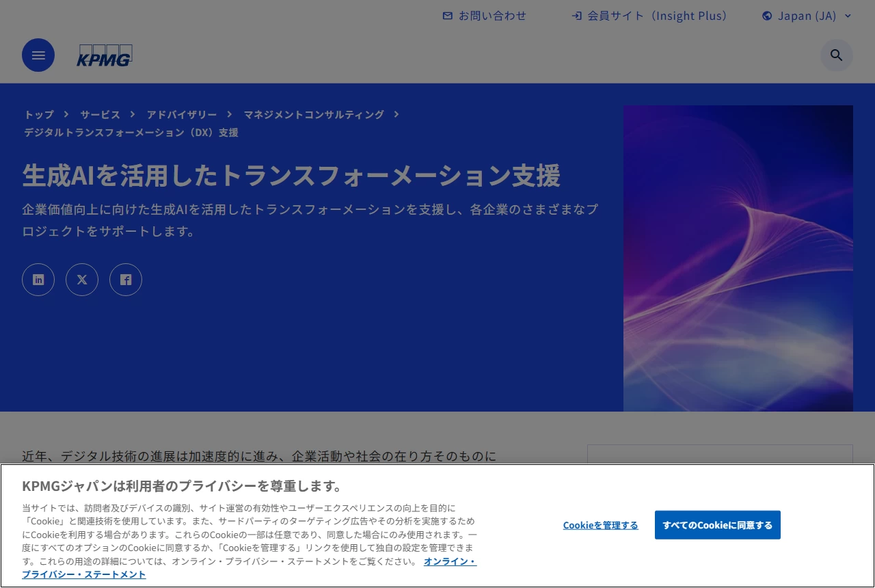
Task: Click すべてのCookieに同意する button
Action: 718,525
